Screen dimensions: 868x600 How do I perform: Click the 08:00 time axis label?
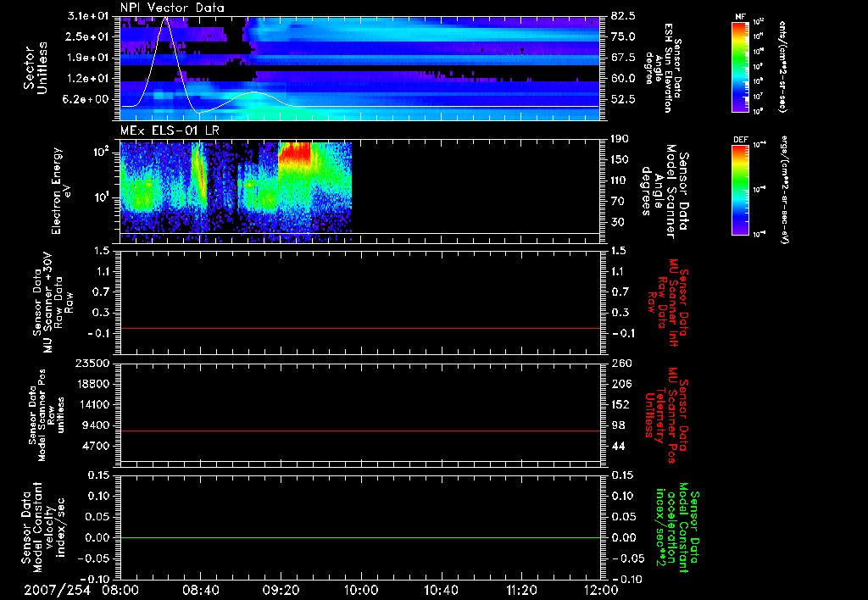(x=120, y=590)
